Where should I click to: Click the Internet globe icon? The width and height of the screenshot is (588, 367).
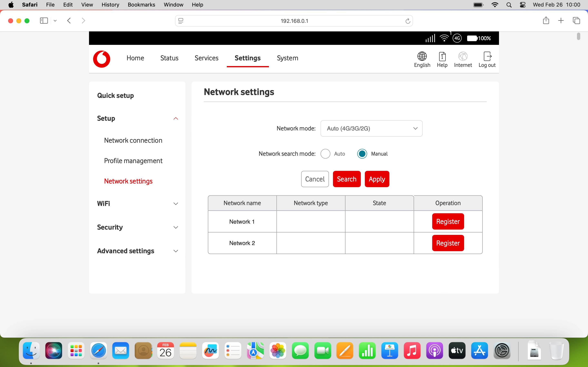463,59
